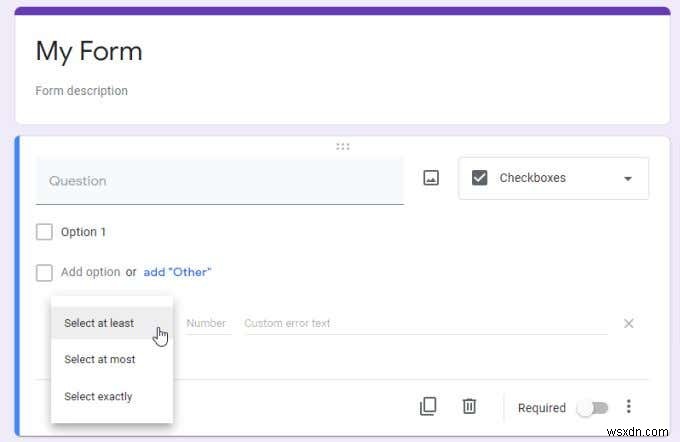Choose Select exactly from the list
Screen dimensions: 680x442
point(112,396)
